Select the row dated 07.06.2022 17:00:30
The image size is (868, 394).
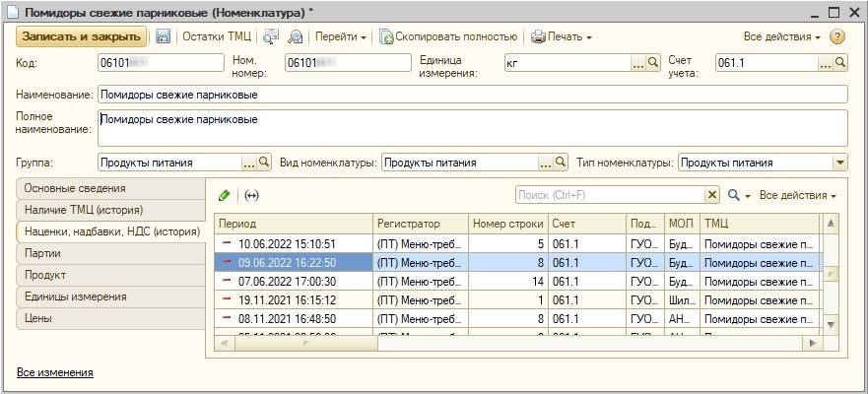(292, 281)
